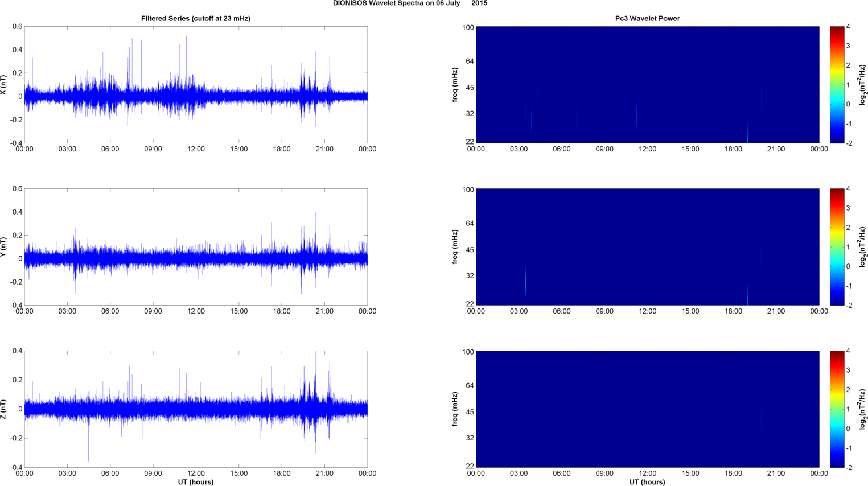Click the Z component filtered time series plot
868x486 pixels.
pyautogui.click(x=196, y=409)
